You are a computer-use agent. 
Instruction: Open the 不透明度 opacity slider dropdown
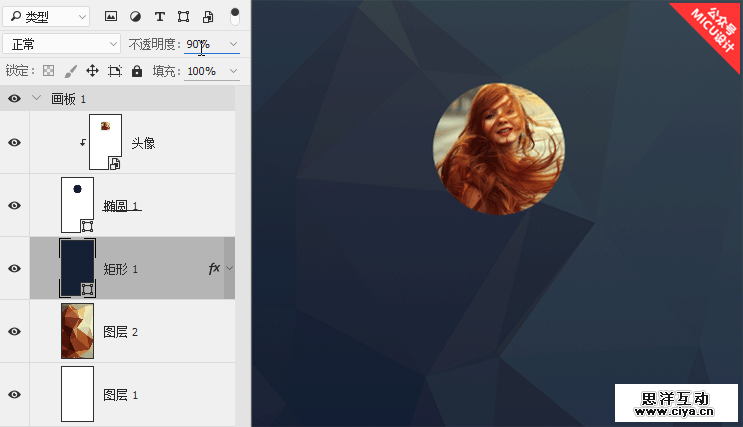coord(234,45)
